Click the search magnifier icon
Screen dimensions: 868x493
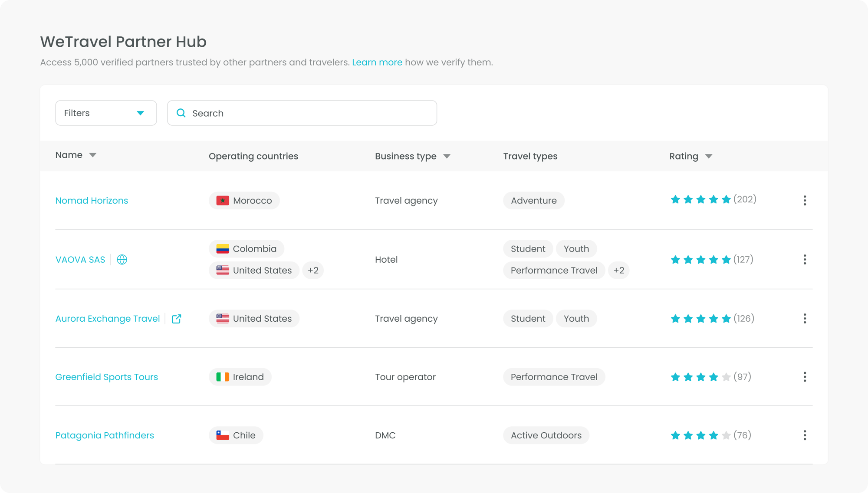pos(181,113)
